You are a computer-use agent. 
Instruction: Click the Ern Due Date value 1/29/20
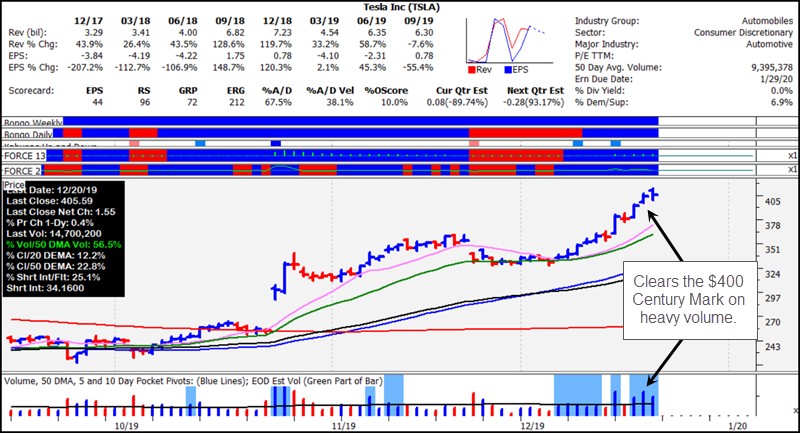click(x=777, y=79)
